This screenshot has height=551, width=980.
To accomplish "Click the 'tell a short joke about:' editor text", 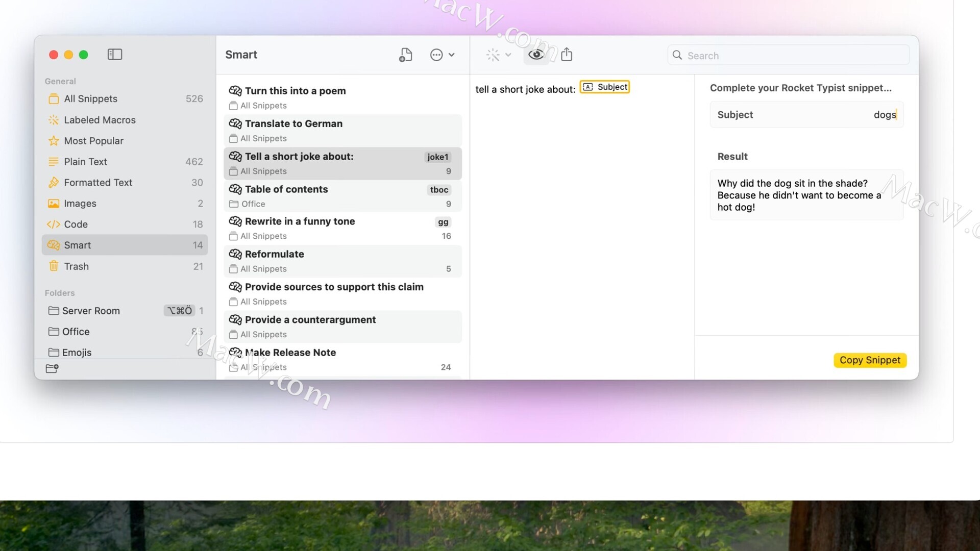I will 525,89.
